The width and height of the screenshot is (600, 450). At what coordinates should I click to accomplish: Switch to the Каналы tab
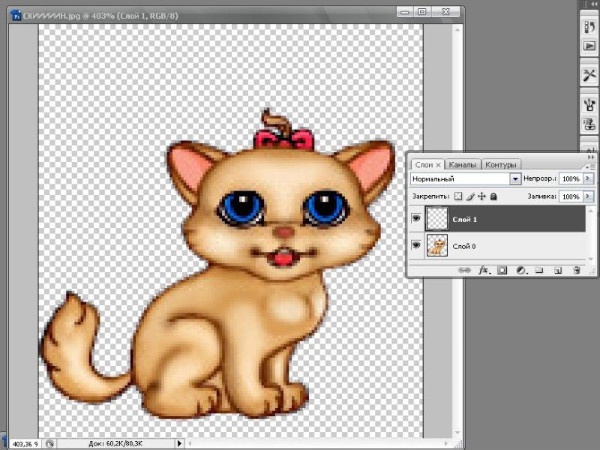[463, 164]
